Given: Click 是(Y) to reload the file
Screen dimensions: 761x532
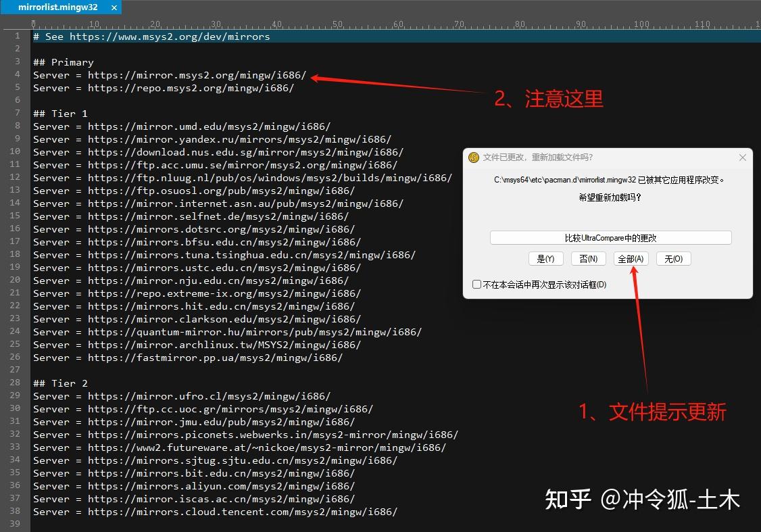Looking at the screenshot, I should pos(545,258).
